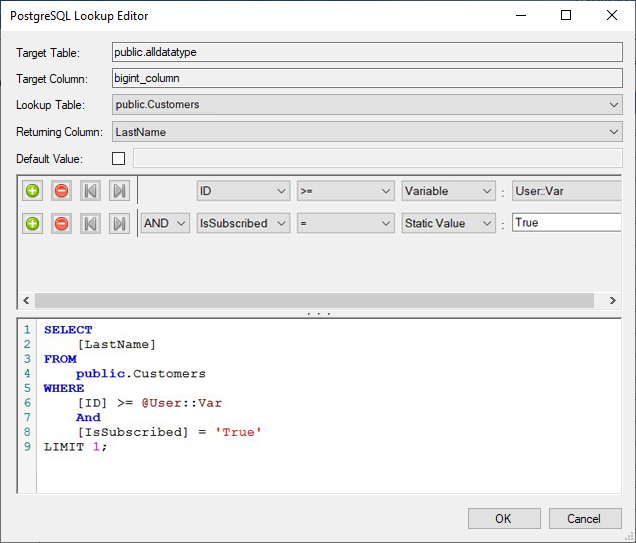Close the PostgreSQL Lookup Editor window

pos(612,15)
